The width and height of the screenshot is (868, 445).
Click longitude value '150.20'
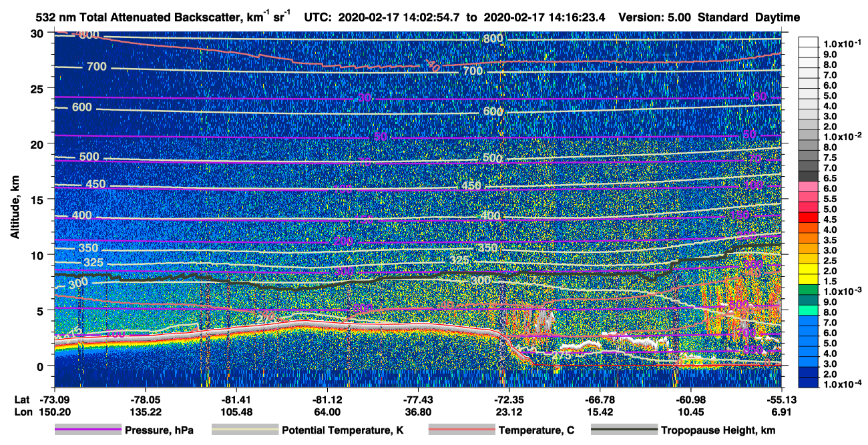(x=54, y=412)
